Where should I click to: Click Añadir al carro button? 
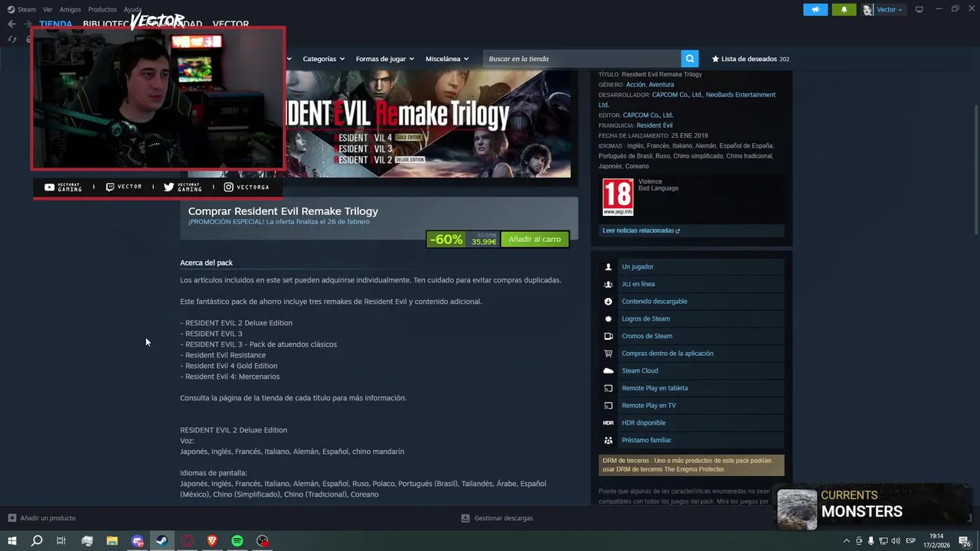click(x=534, y=240)
